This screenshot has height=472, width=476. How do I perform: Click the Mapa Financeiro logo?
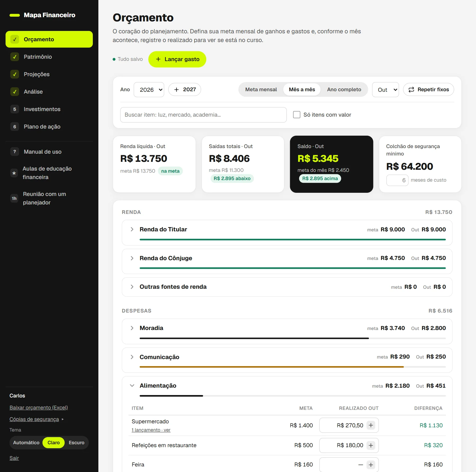point(42,15)
